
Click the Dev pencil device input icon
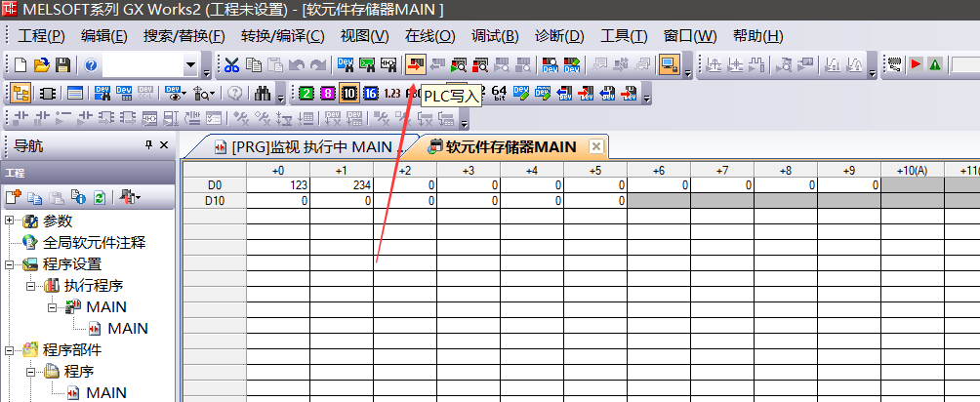coord(521,94)
